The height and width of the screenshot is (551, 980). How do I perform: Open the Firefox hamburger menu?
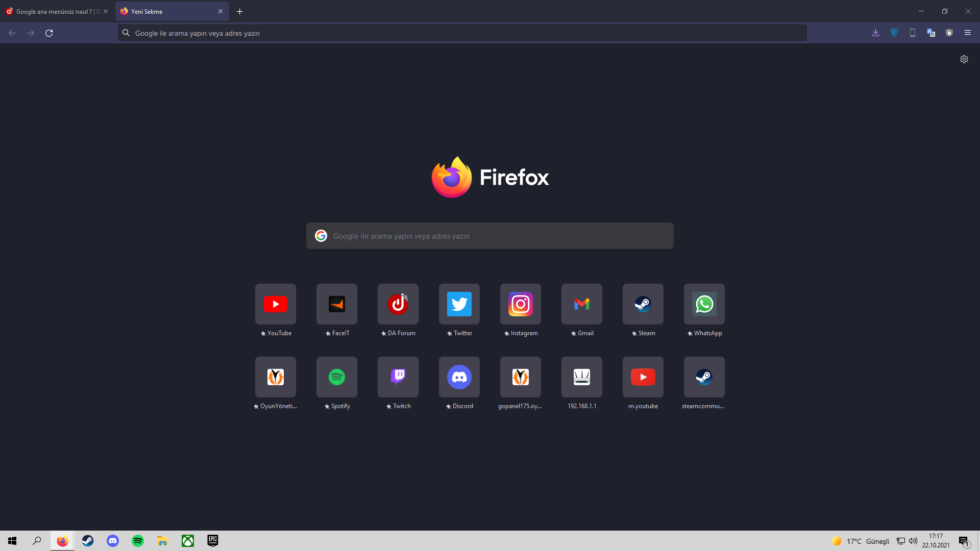pos(968,33)
